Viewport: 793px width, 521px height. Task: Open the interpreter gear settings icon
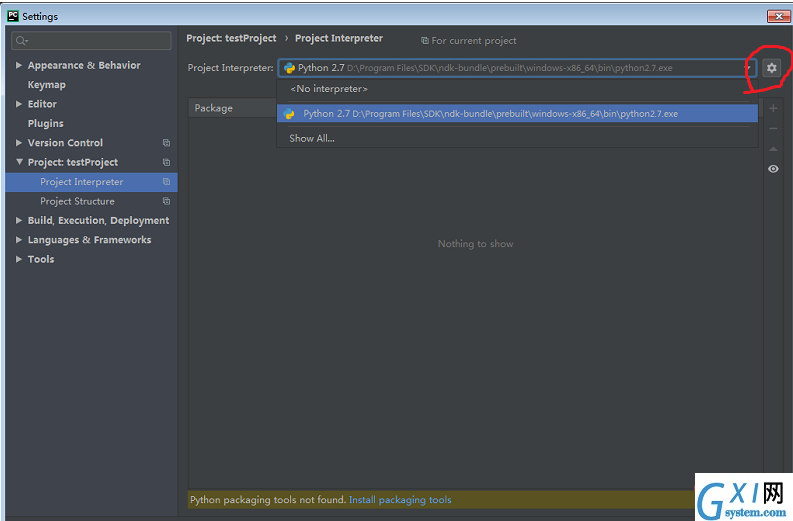(771, 68)
